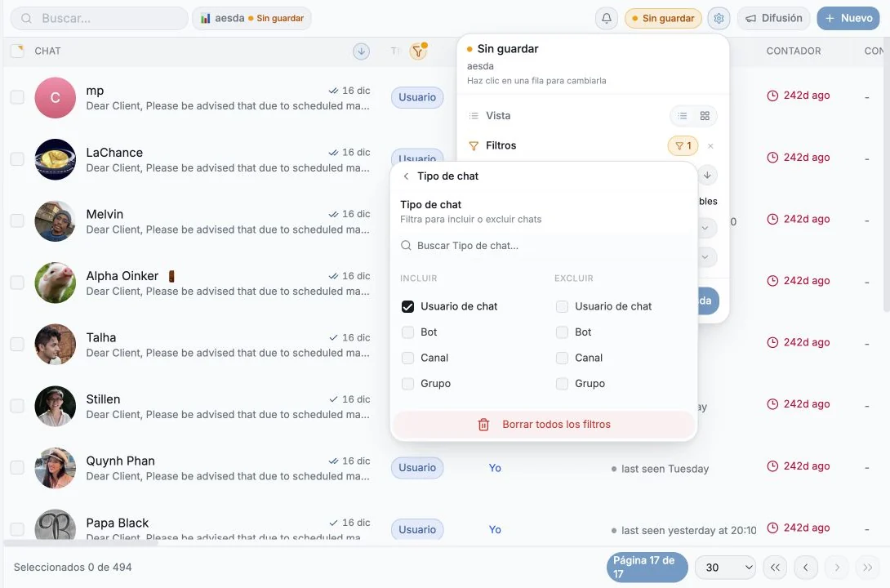This screenshot has width=890, height=588.
Task: Focus Buscar Tipo de chat field
Action: (x=544, y=246)
